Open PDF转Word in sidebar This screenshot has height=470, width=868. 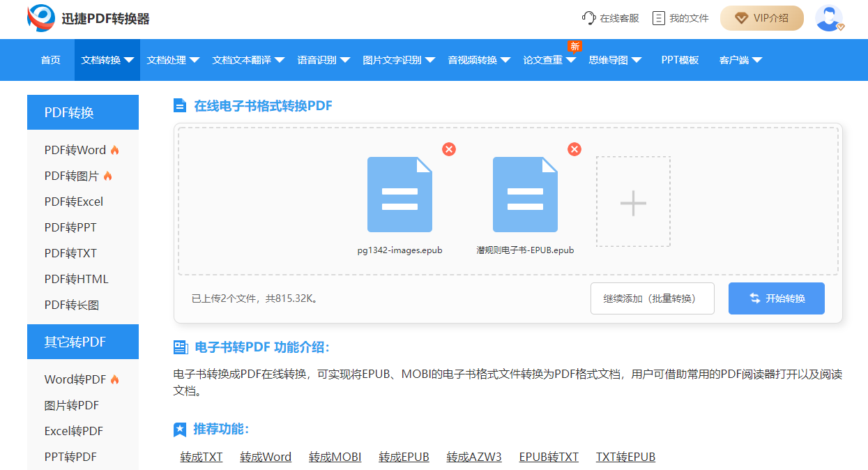point(75,150)
